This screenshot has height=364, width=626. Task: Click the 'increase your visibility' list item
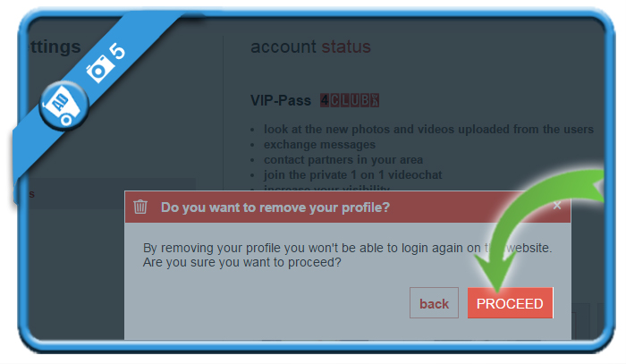pos(326,188)
